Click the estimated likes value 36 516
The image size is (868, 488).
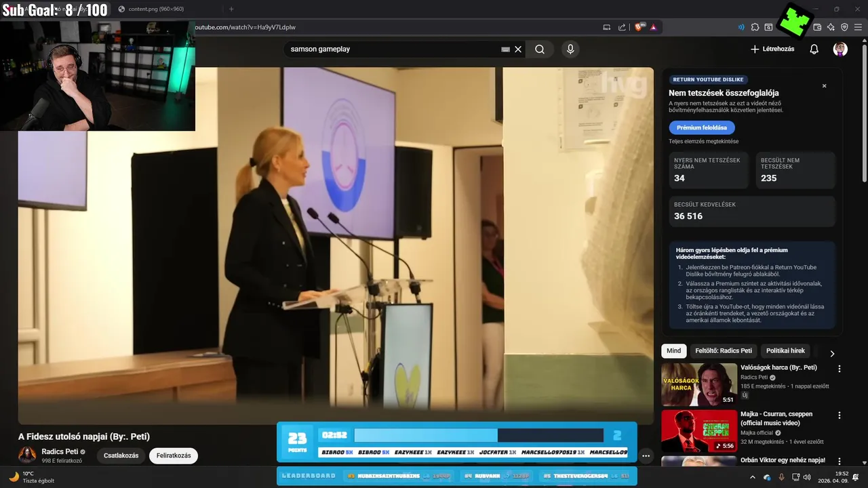click(x=688, y=216)
